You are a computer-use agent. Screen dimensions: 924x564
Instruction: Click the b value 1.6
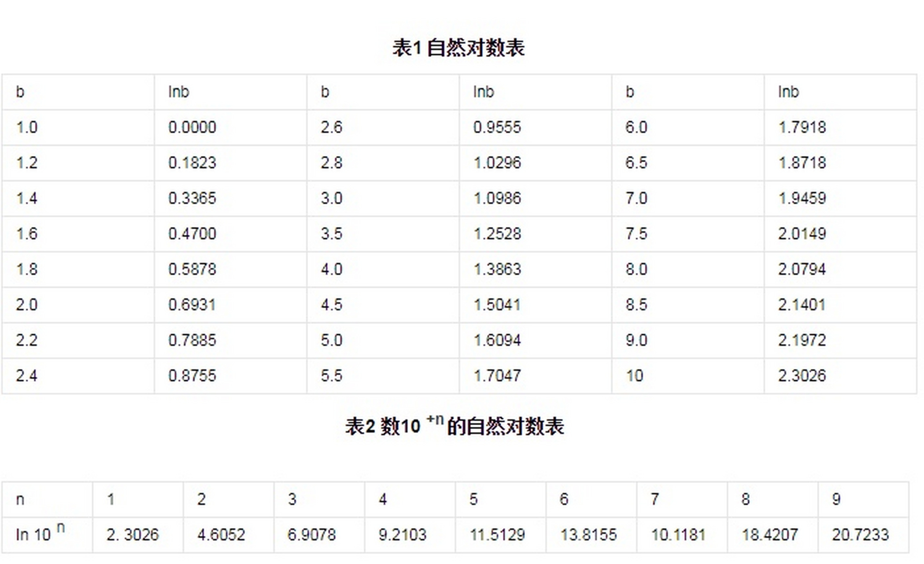coord(27,234)
